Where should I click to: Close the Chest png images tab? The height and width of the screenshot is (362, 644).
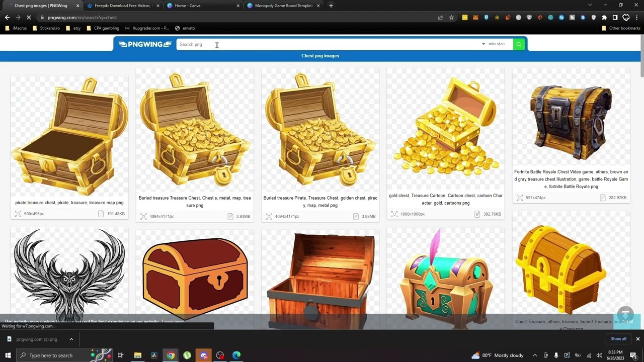[x=77, y=6]
